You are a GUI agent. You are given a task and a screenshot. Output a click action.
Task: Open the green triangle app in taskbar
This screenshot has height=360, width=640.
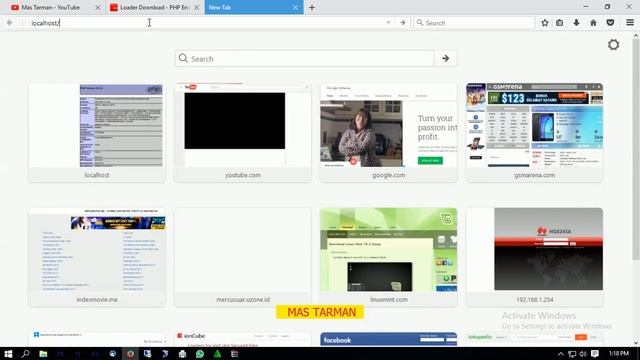click(x=217, y=353)
